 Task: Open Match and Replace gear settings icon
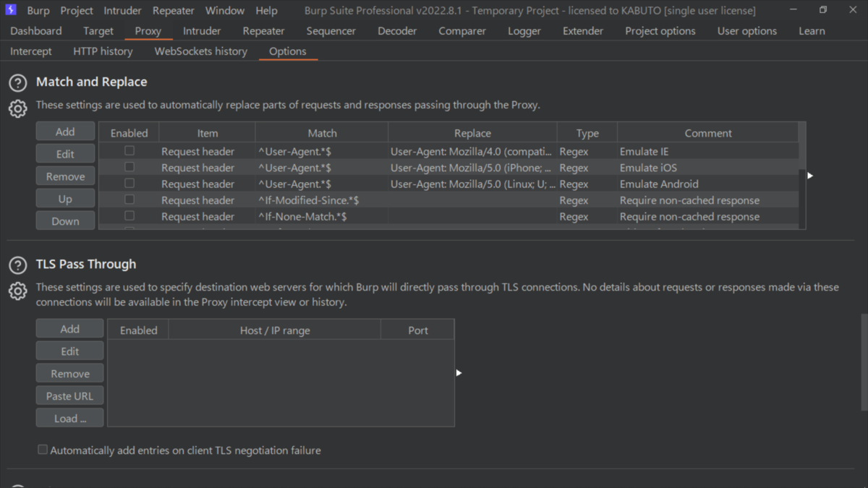point(18,108)
